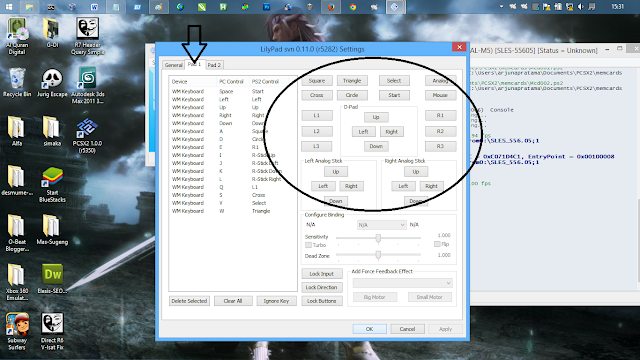Open the N/A binding dropdown
The image size is (640, 360).
coord(382,225)
